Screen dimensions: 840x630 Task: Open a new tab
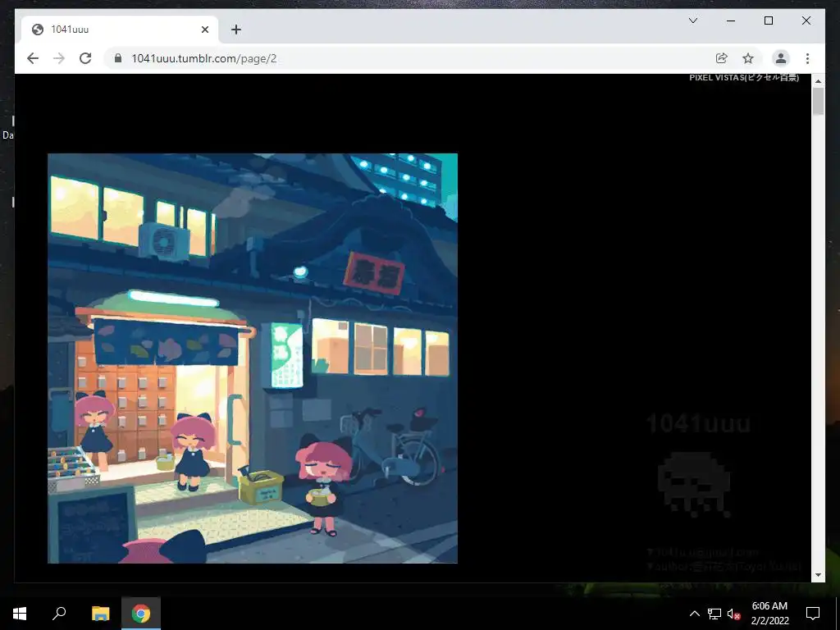235,30
